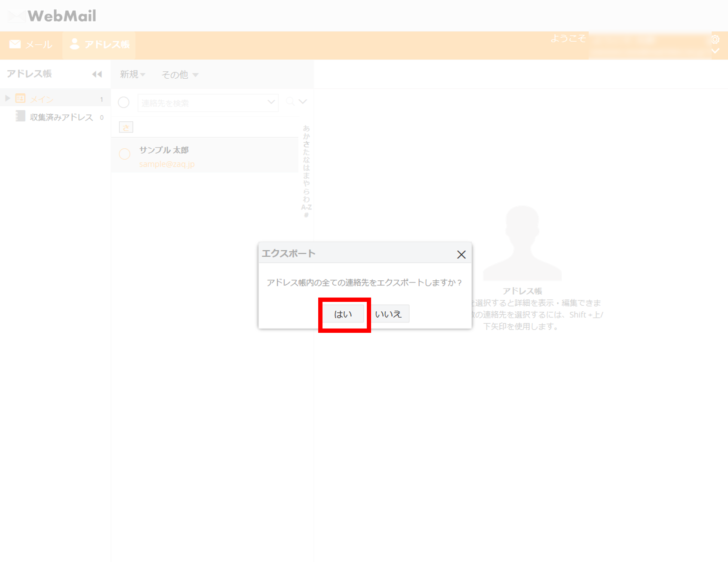Click the いいえ button in export dialog
728x562 pixels.
[388, 314]
